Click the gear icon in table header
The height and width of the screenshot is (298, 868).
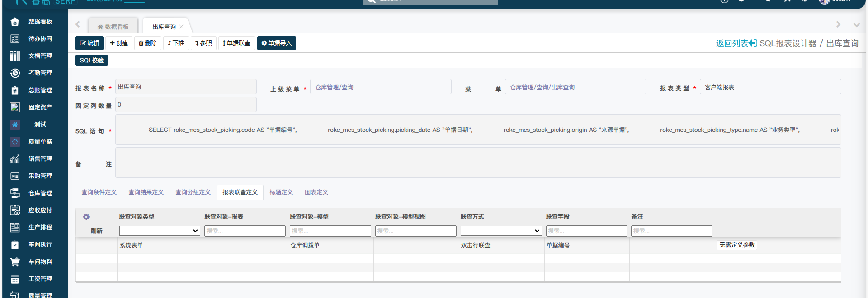(x=86, y=217)
